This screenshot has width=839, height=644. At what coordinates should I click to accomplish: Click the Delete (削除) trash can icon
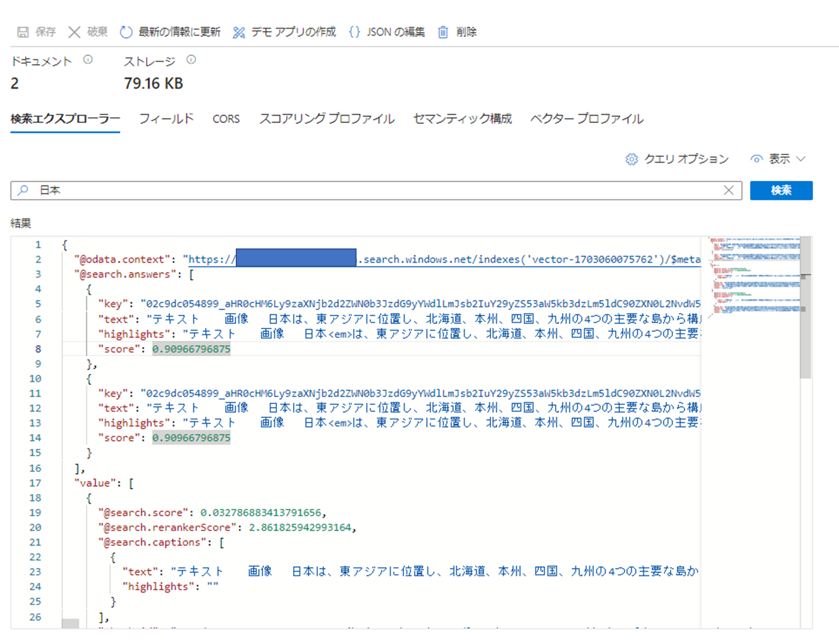[x=443, y=32]
